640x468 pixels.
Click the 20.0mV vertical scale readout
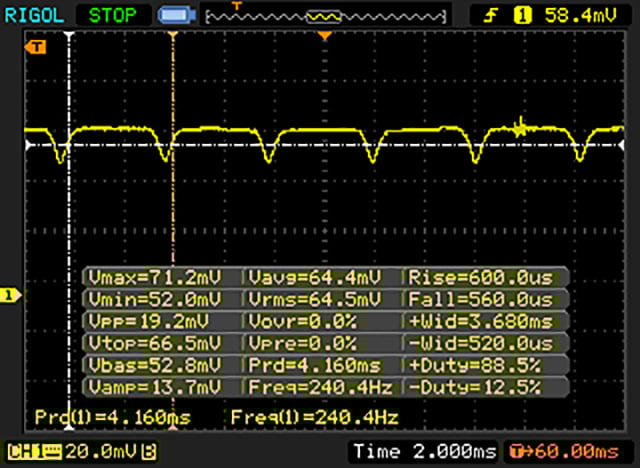pyautogui.click(x=100, y=451)
